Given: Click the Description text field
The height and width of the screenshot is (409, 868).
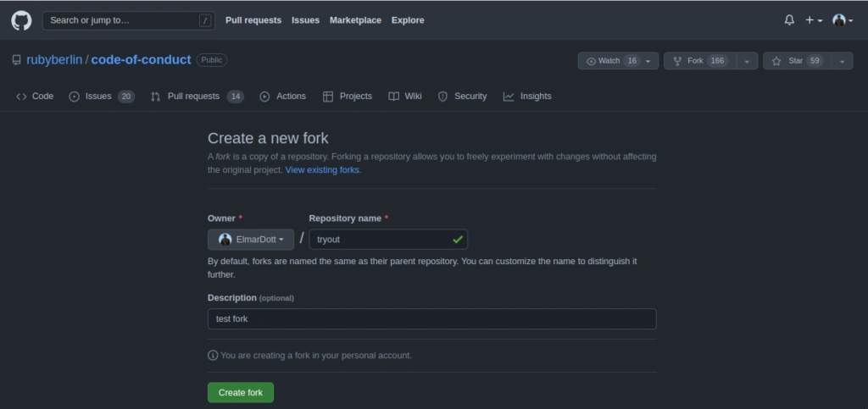Looking at the screenshot, I should [x=431, y=319].
